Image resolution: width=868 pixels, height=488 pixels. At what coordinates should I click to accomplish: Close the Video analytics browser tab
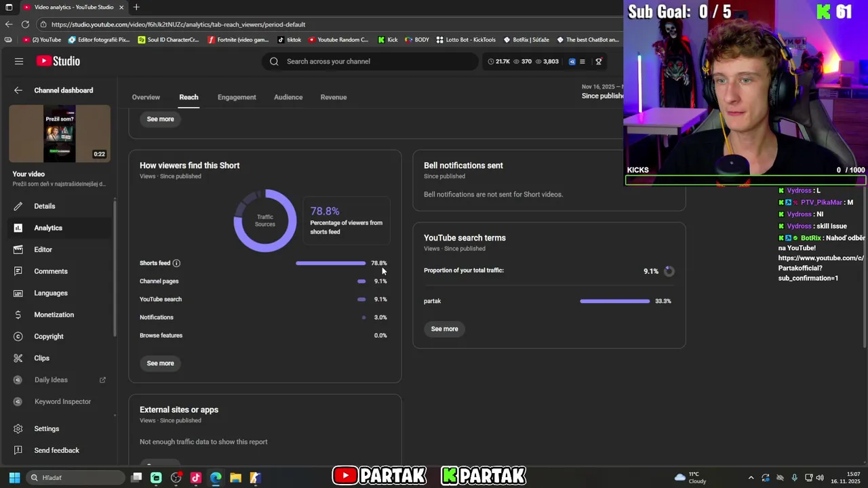[x=121, y=7]
